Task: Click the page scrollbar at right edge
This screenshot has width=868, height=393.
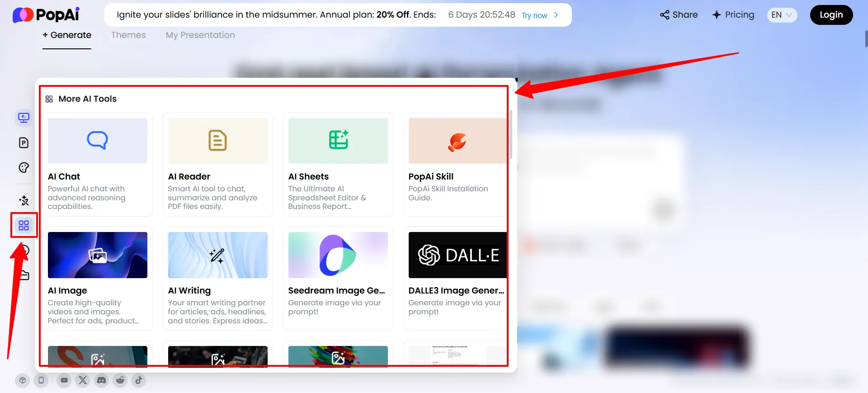Action: click(866, 39)
